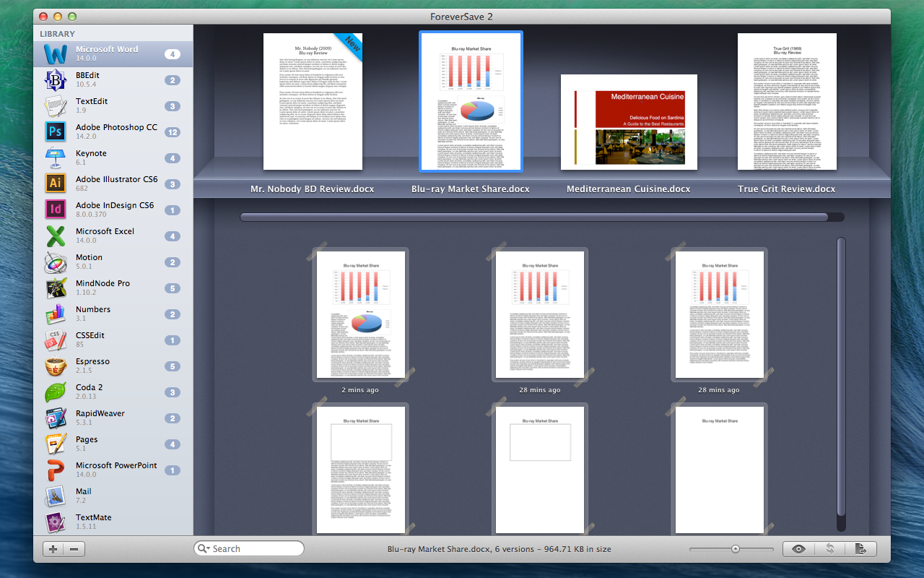924x578 pixels.
Task: Select Adobe InDesign CS6 in sidebar
Action: 113,210
